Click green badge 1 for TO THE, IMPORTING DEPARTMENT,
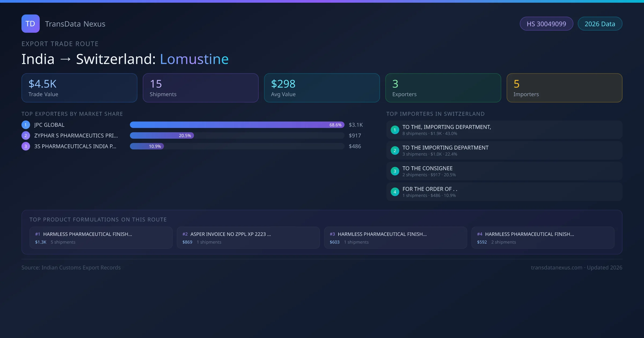This screenshot has width=644, height=338. (x=395, y=130)
